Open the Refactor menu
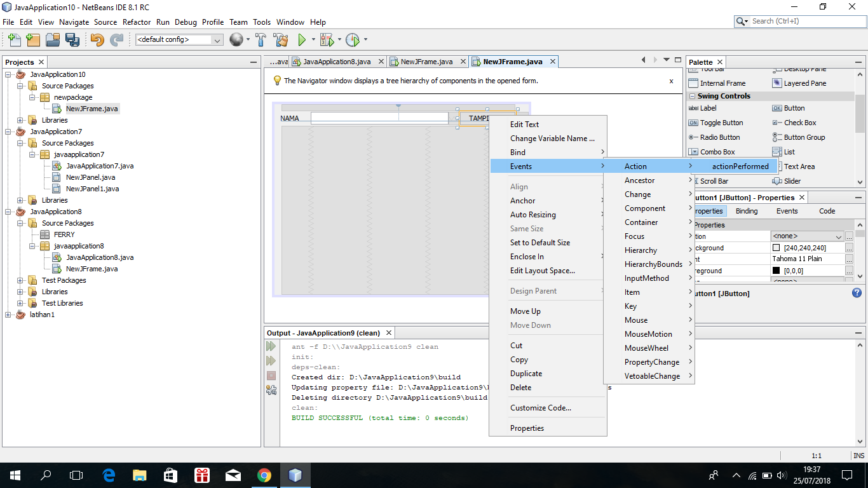This screenshot has width=868, height=488. (x=137, y=22)
